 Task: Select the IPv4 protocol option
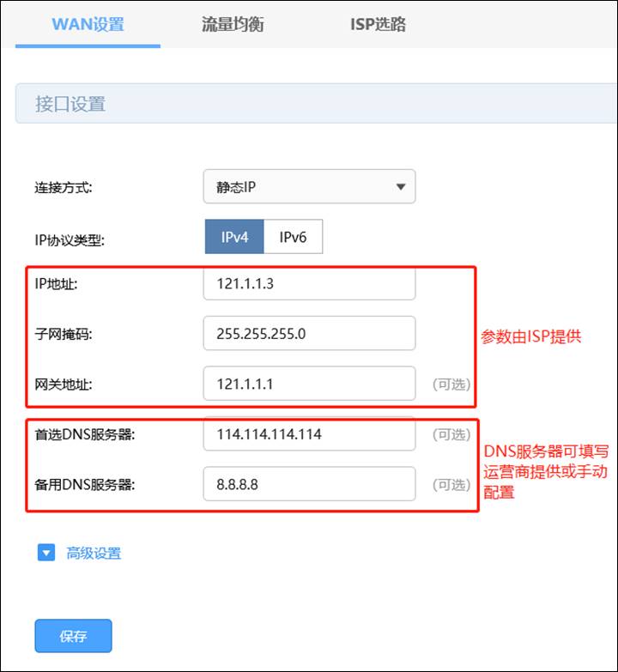(233, 238)
